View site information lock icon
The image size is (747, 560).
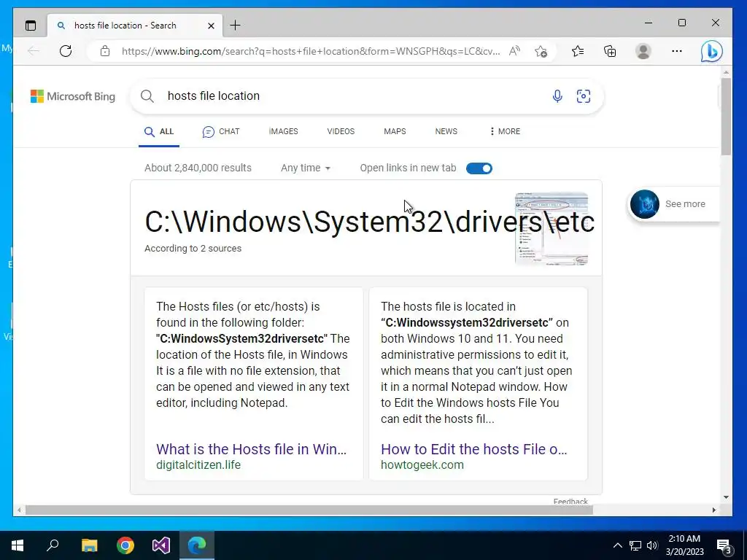click(x=105, y=51)
